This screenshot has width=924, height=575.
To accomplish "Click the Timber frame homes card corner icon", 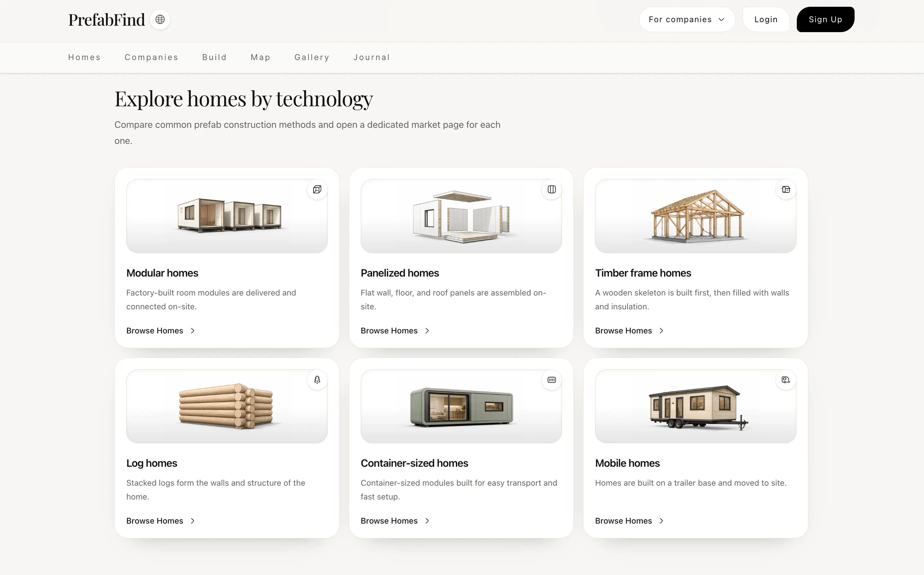I will [786, 190].
